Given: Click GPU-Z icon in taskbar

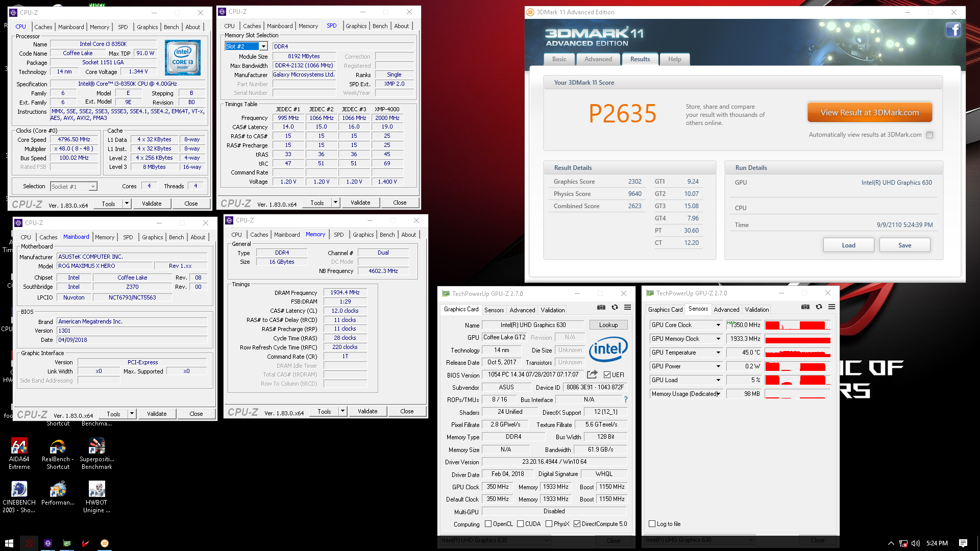Looking at the screenshot, I should click(x=67, y=543).
